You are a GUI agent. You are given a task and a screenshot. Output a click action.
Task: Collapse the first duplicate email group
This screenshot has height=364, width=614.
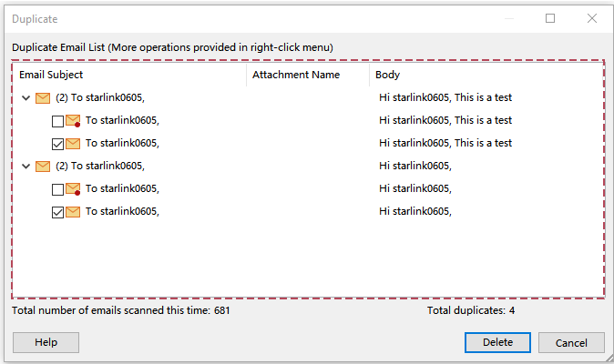click(26, 97)
